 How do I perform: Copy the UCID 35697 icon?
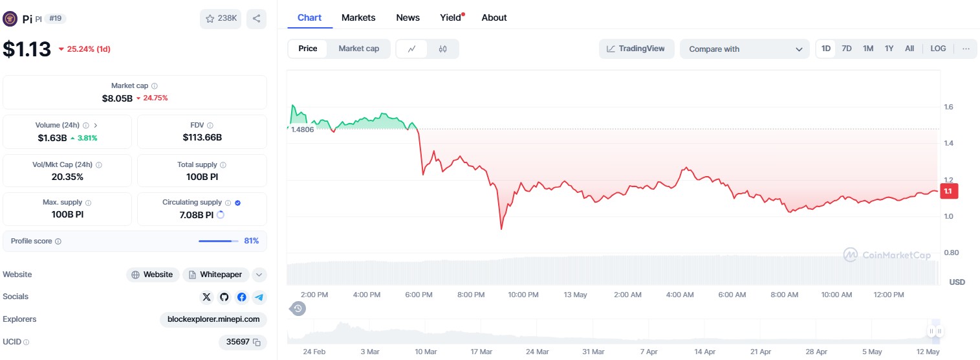click(257, 342)
